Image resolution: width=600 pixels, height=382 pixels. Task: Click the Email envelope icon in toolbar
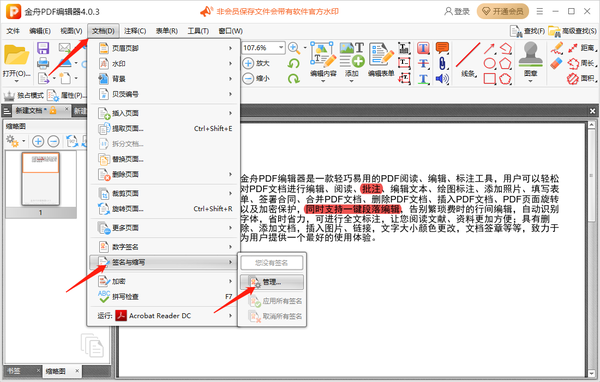(64, 48)
